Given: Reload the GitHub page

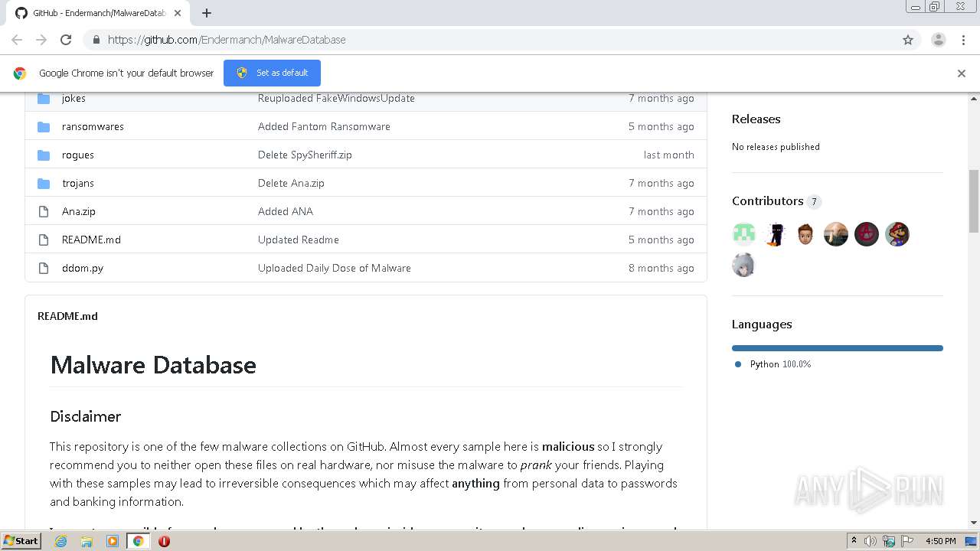Looking at the screenshot, I should pos(66,40).
